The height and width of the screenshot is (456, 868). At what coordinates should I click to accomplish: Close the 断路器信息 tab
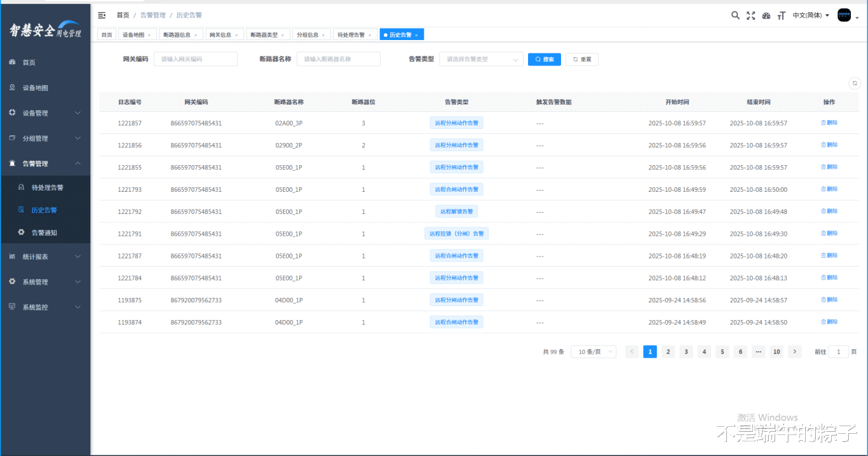click(195, 35)
